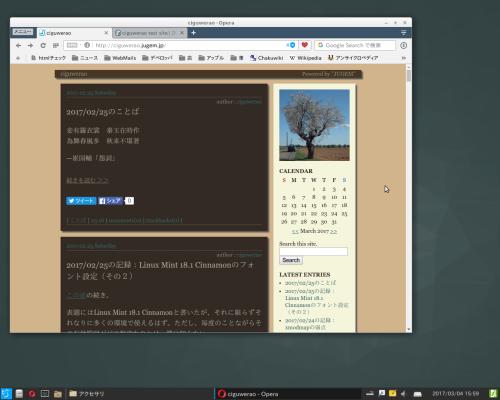The width and height of the screenshot is (500, 400).
Task: Switch to the ciguwerao tab
Action: pos(73,33)
